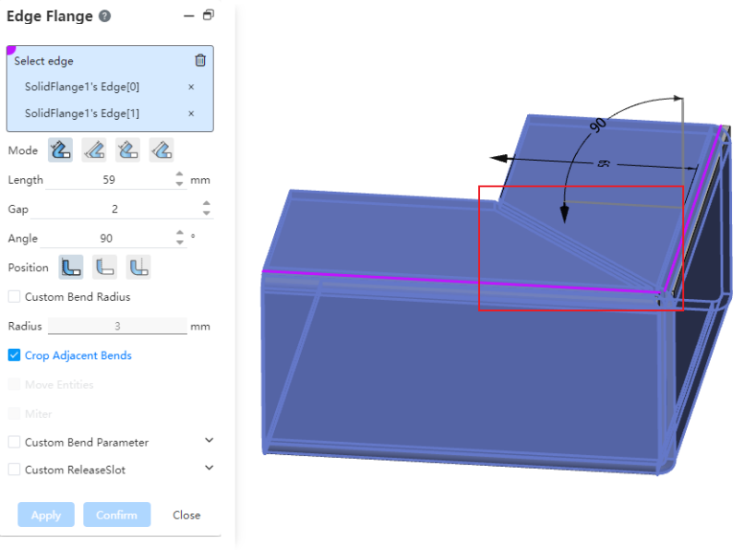
Task: Expand Custom Bend Parameter section
Action: [209, 441]
